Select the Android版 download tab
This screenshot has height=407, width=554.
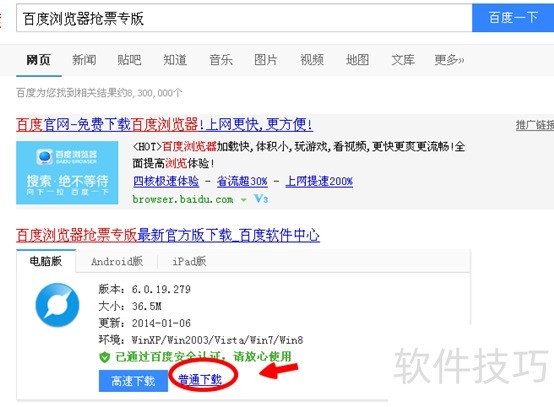[117, 261]
